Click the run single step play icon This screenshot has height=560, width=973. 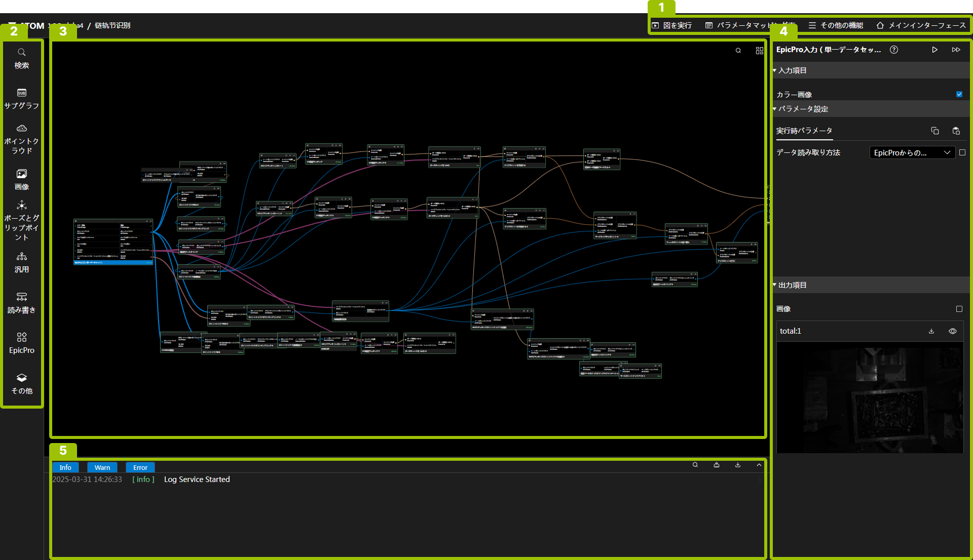934,50
